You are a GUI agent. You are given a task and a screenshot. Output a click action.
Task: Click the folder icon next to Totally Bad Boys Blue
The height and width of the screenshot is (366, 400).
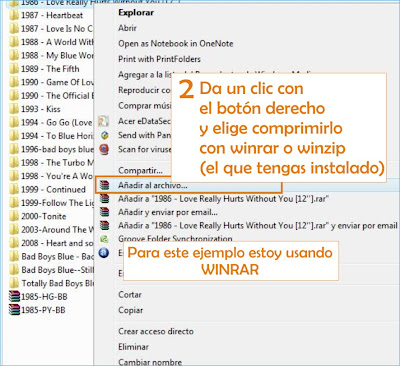(14, 283)
